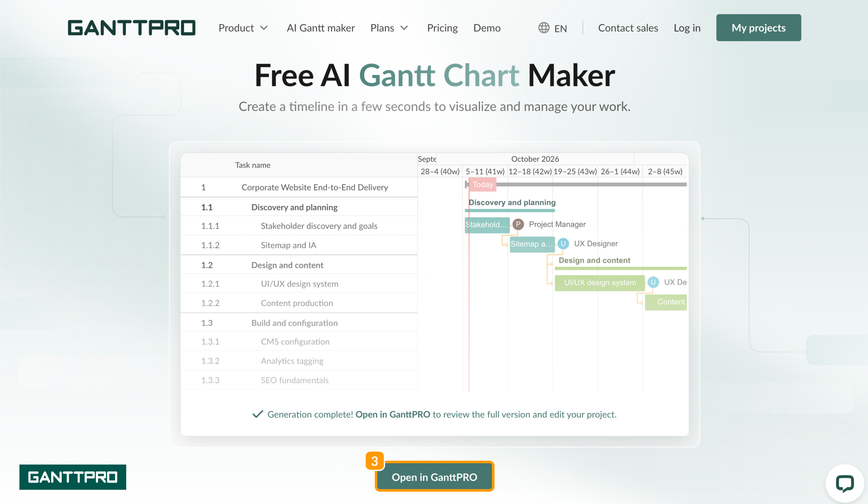Click row number 1.2.1
The image size is (868, 504).
210,284
